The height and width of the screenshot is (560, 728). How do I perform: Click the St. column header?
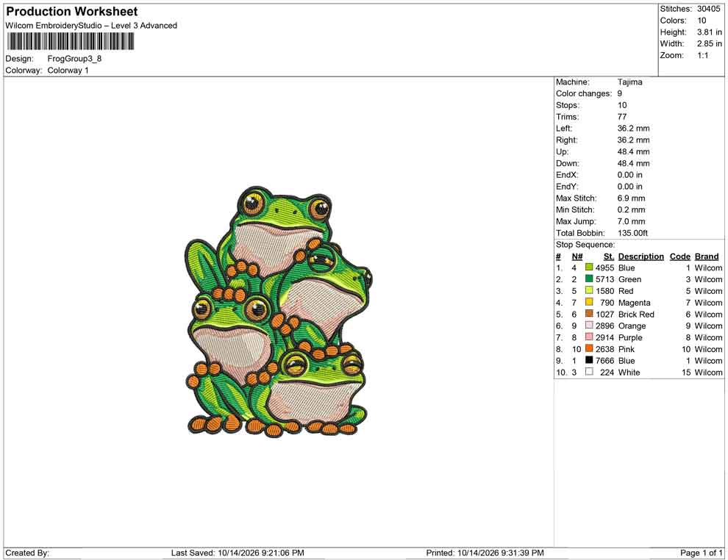click(609, 256)
